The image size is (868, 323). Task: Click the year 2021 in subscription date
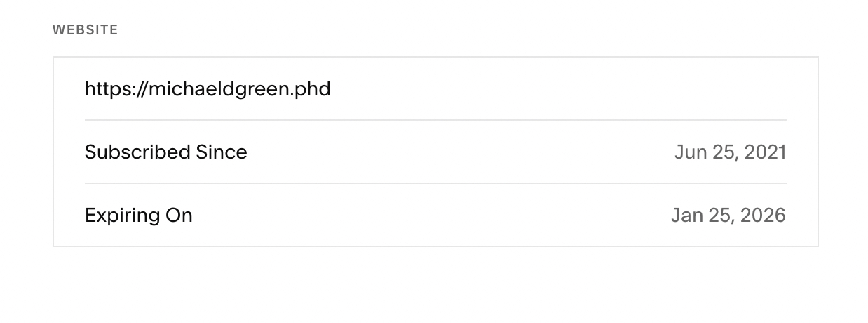click(x=765, y=152)
